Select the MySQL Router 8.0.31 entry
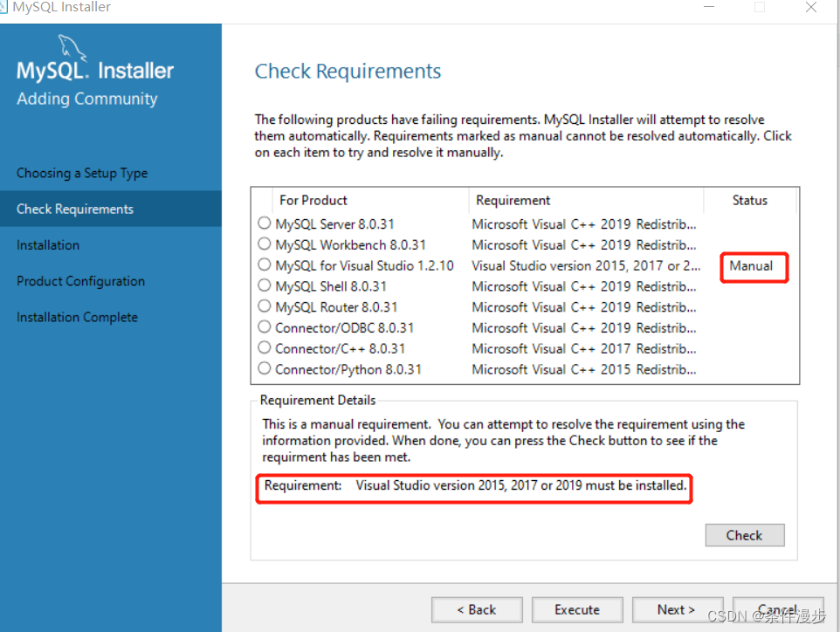 point(264,306)
